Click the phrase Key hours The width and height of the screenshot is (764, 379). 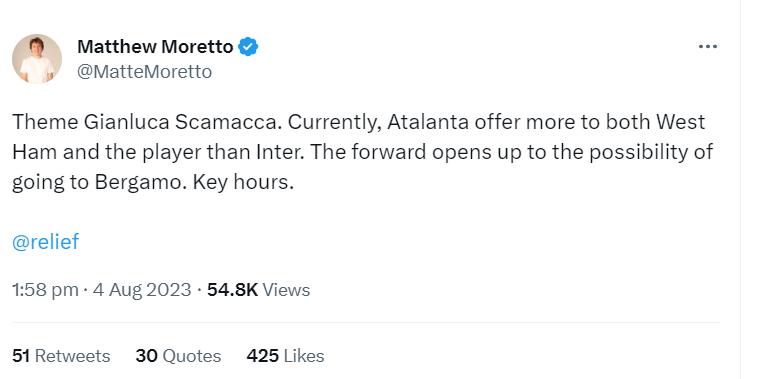244,182
